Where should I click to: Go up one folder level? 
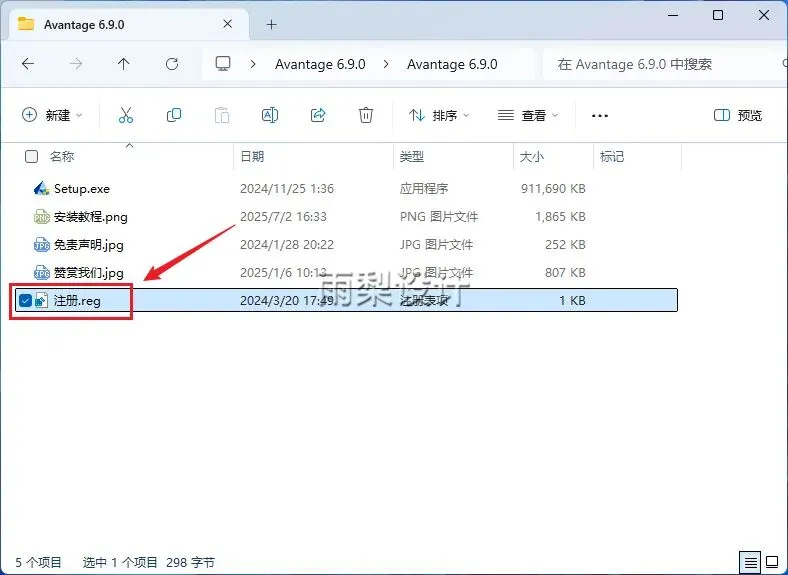[x=123, y=64]
